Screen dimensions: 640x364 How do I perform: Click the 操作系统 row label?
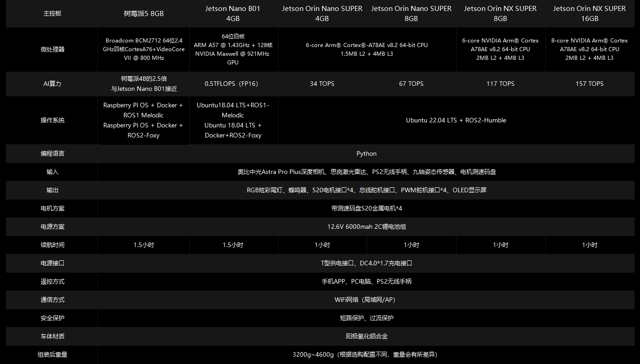[x=52, y=120]
